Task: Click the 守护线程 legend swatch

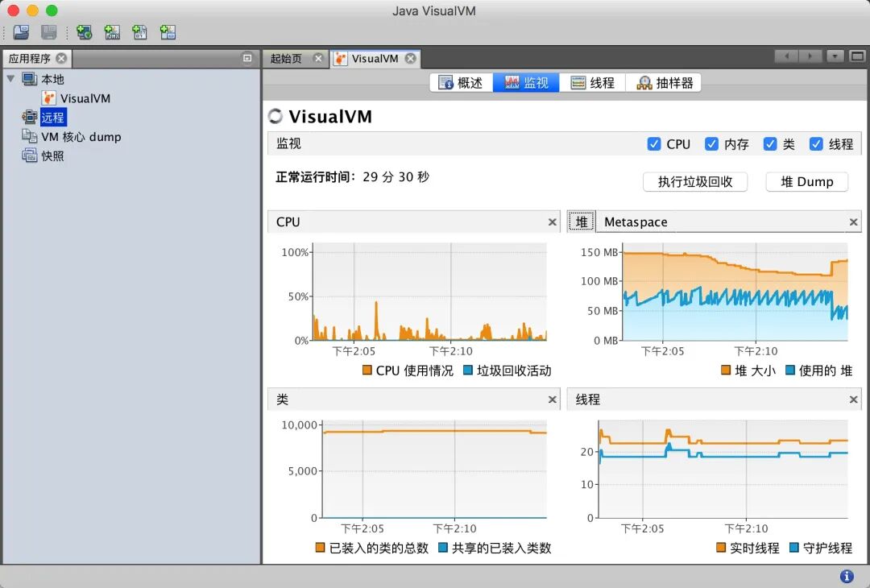Action: coord(794,548)
